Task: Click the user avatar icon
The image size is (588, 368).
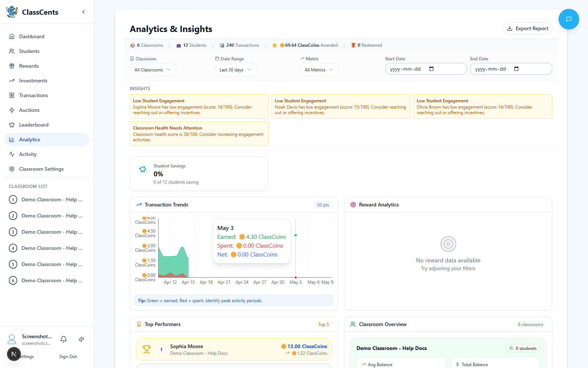Action: pyautogui.click(x=12, y=339)
